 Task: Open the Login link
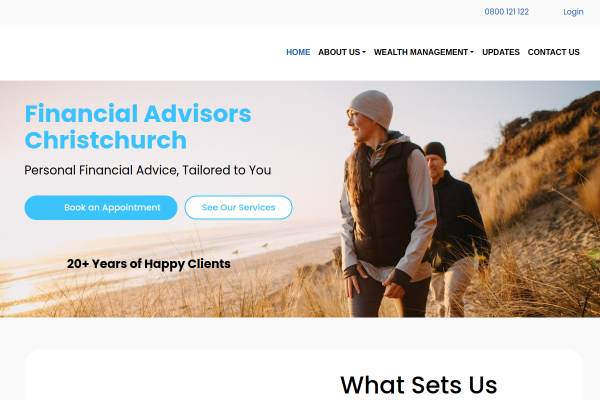[573, 12]
